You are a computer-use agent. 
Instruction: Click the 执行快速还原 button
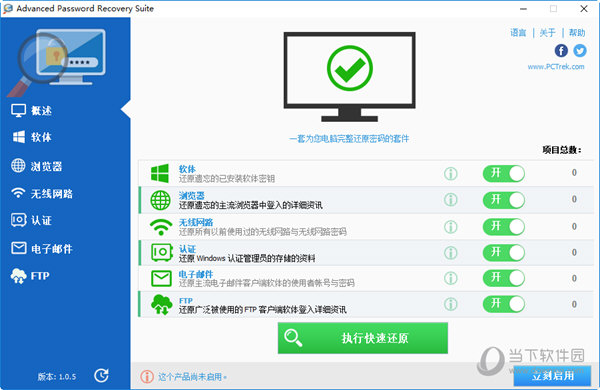[x=363, y=338]
